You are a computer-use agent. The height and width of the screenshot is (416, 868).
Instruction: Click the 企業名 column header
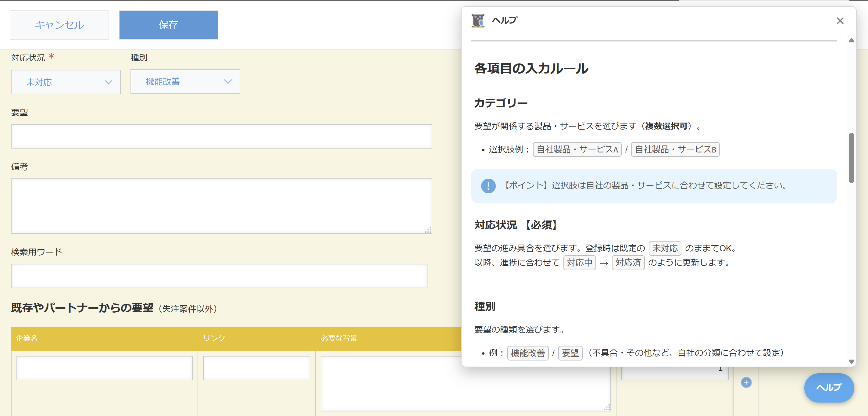[27, 338]
